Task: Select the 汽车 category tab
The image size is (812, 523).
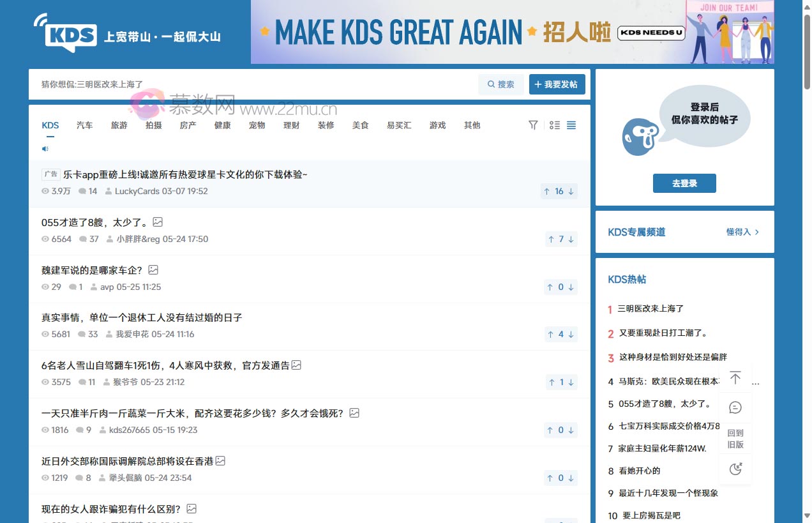Action: [84, 125]
